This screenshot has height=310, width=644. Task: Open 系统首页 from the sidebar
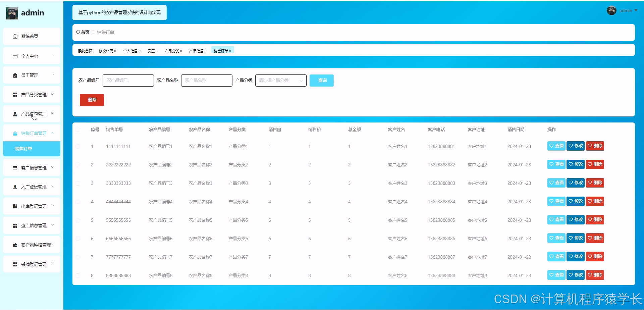32,36
